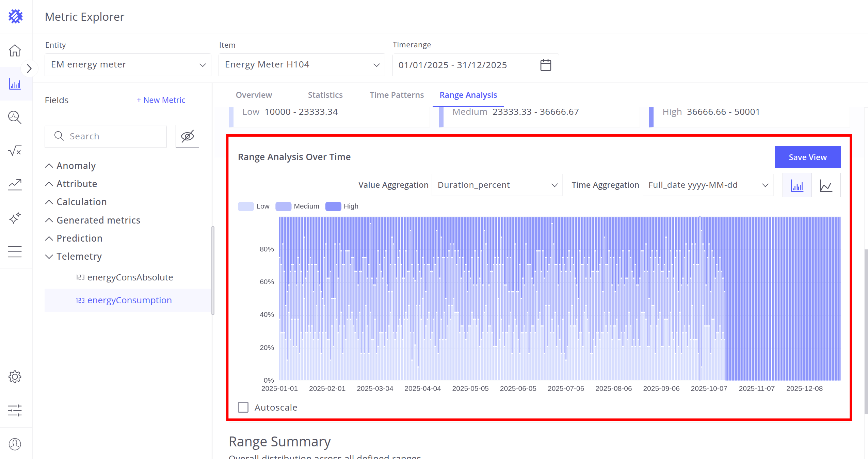The height and width of the screenshot is (459, 868).
Task: Click the user profile icon
Action: (15, 444)
